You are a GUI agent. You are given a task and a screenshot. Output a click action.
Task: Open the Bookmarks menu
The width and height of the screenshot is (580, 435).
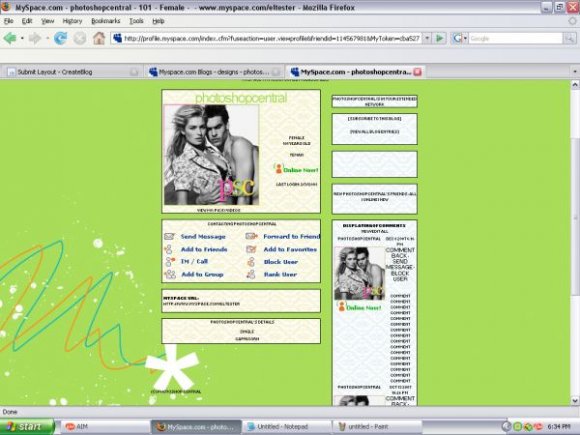pyautogui.click(x=106, y=21)
